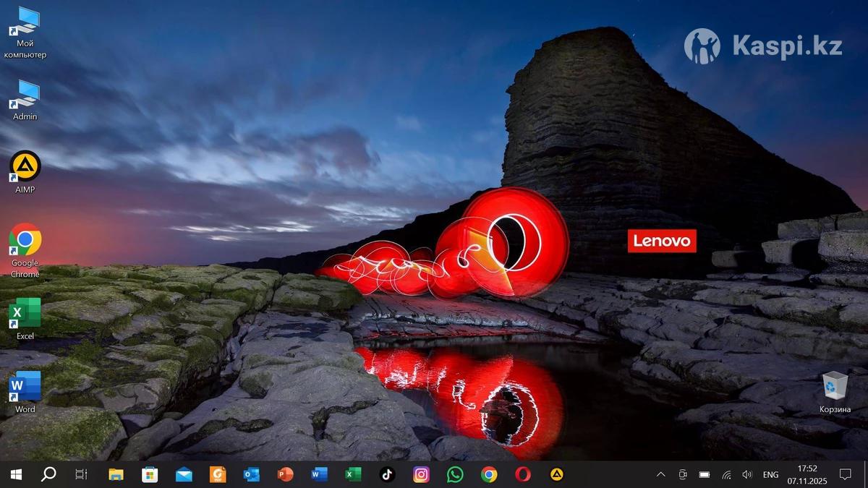Launch Opera browser from the taskbar
868x488 pixels.
tap(522, 474)
